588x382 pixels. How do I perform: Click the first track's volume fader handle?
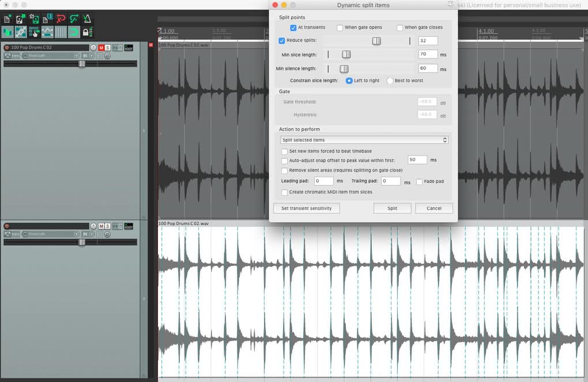82,64
